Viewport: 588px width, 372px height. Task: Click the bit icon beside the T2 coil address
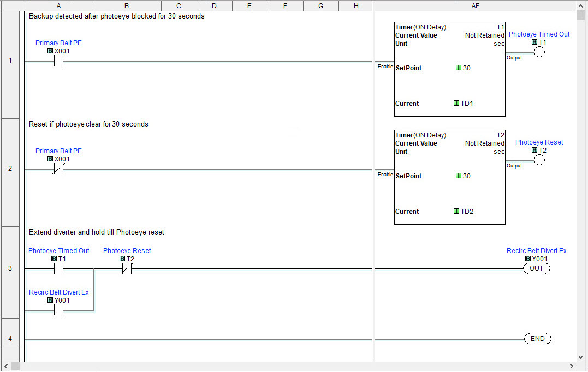pos(534,150)
